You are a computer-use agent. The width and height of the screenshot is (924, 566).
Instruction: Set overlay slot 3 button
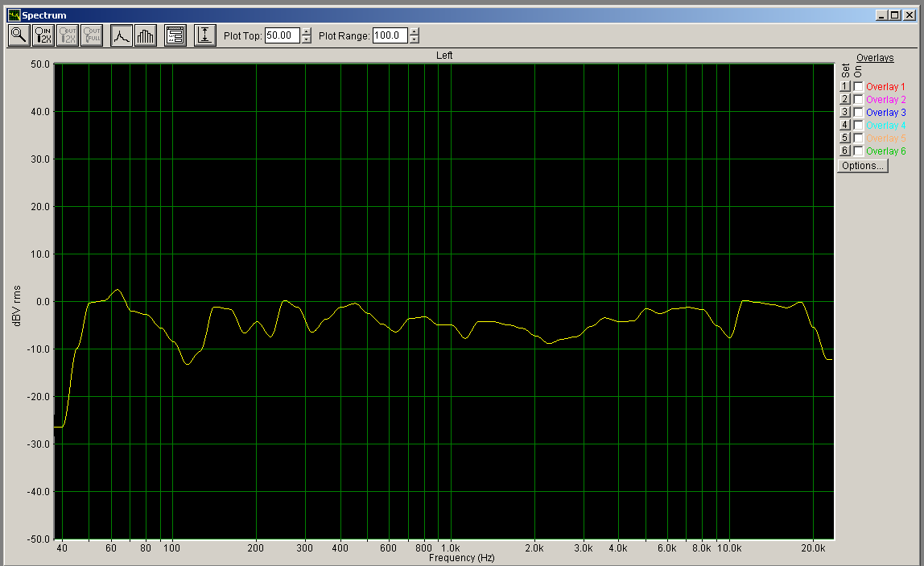click(x=844, y=113)
